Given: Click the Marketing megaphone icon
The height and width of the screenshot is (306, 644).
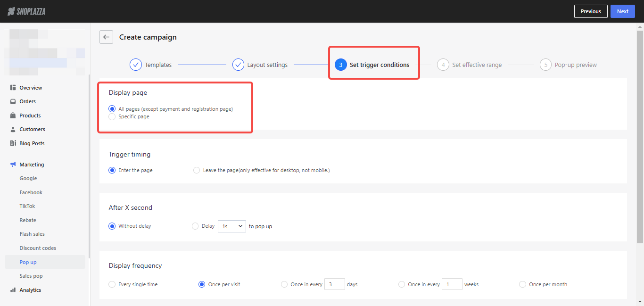Looking at the screenshot, I should (13, 165).
